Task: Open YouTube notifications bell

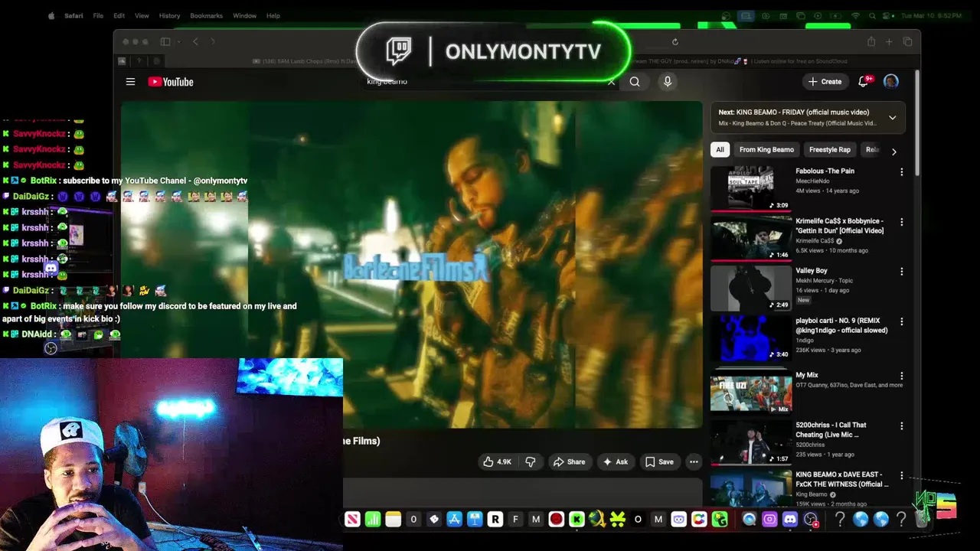Action: 864,81
